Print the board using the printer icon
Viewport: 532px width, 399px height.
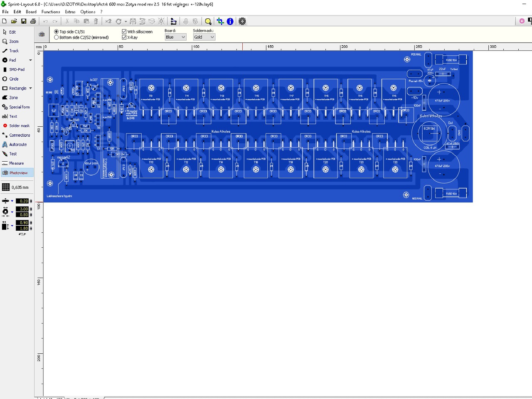33,21
